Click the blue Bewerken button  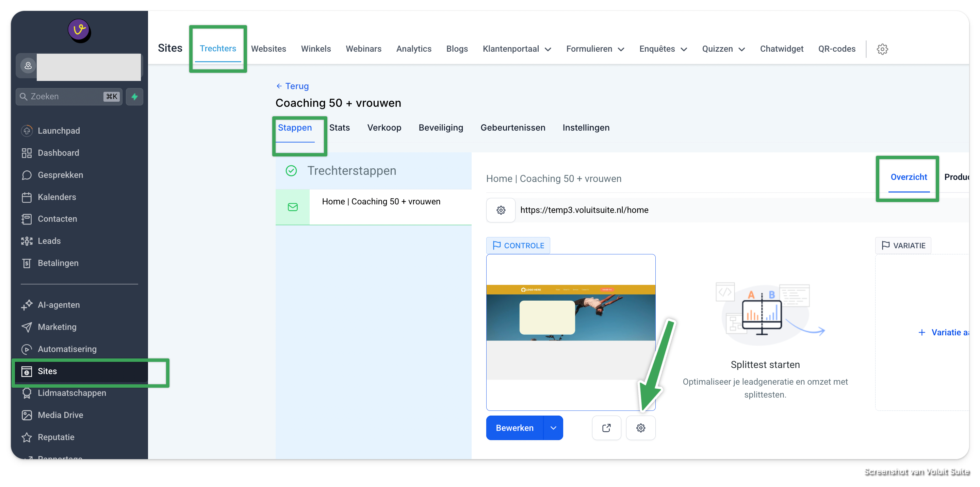click(x=514, y=428)
